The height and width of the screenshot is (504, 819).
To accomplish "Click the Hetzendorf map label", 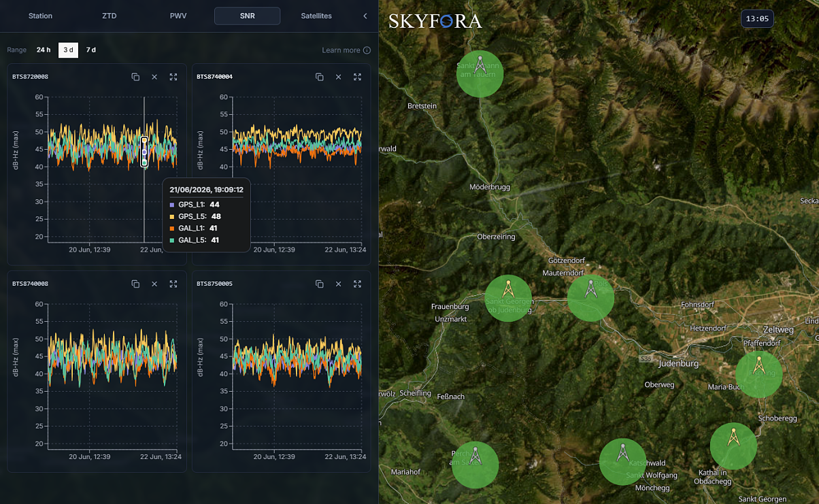I will tap(708, 329).
